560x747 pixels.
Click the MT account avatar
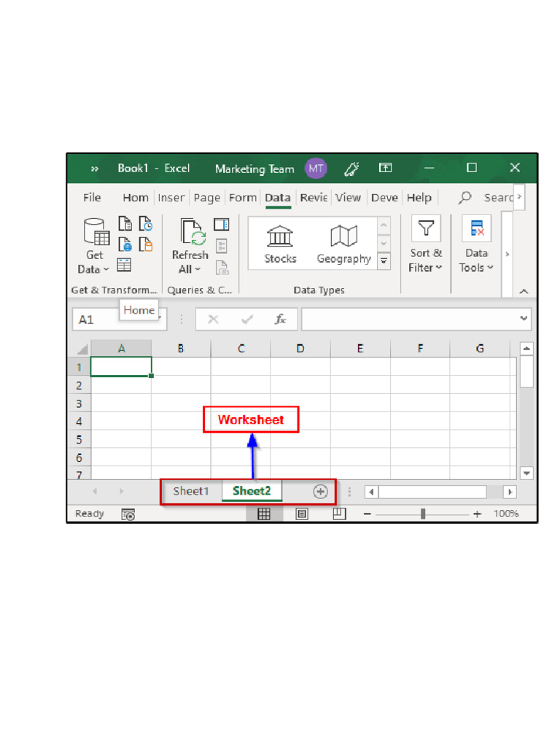click(316, 169)
